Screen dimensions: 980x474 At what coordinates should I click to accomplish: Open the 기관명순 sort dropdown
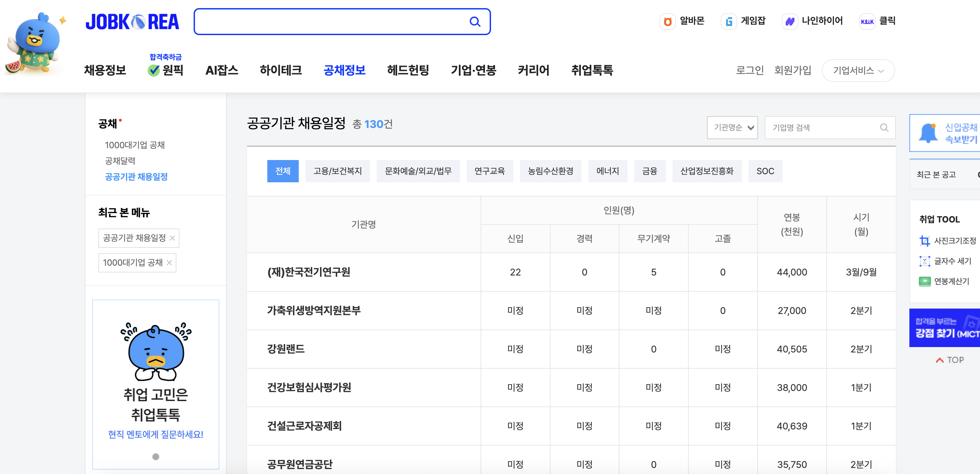point(732,128)
